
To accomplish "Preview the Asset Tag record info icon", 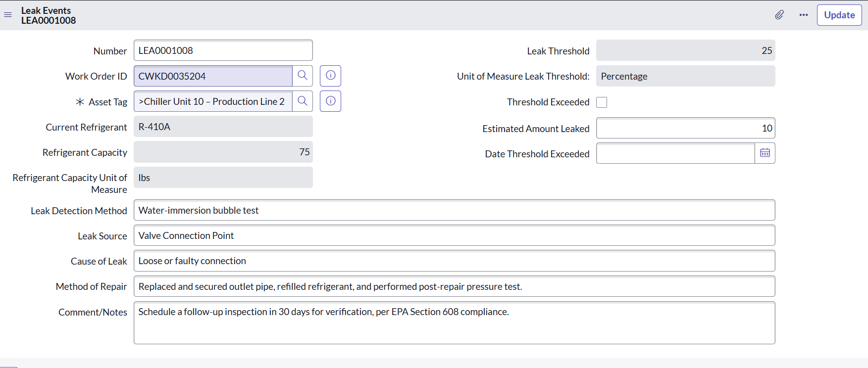I will click(330, 101).
